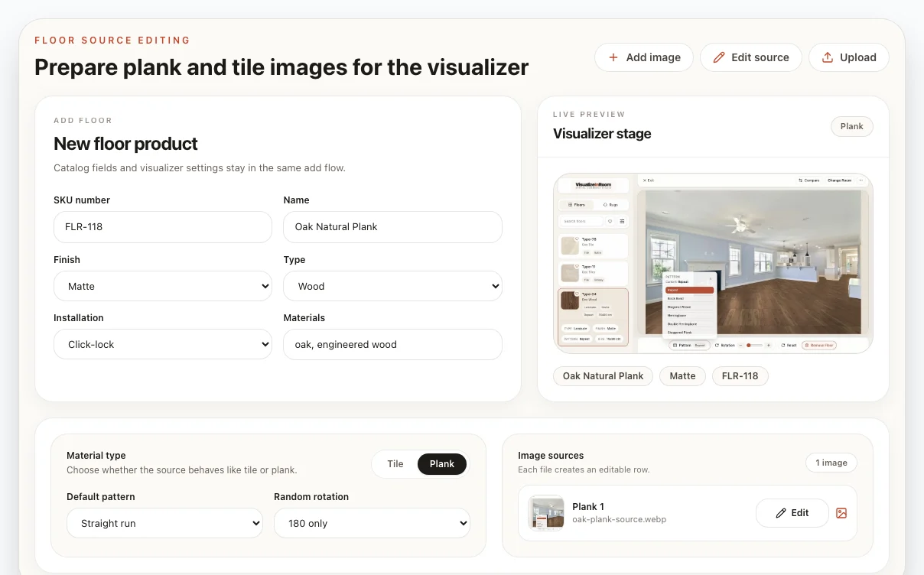Edit the Plank 1 image source
Viewport: 924px width, 575px height.
coord(792,513)
